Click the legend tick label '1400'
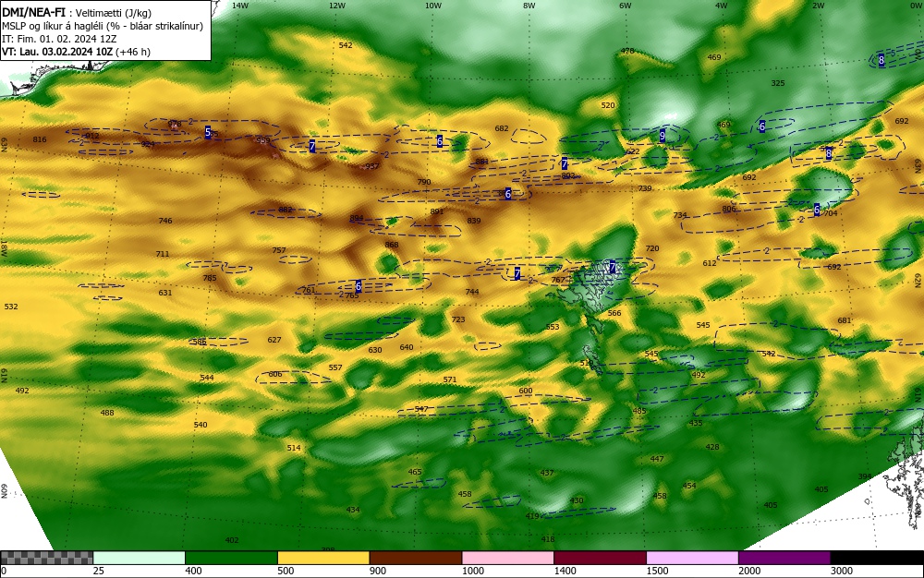 (565, 571)
